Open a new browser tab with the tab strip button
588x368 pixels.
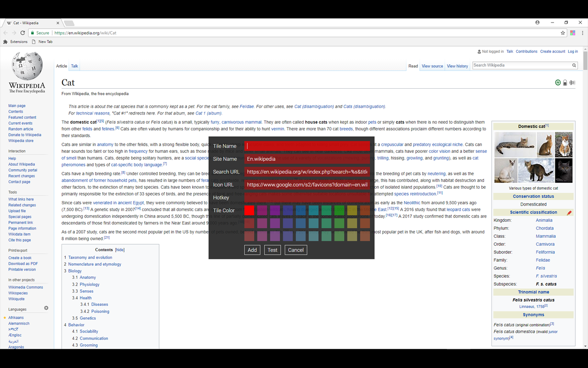coord(69,23)
